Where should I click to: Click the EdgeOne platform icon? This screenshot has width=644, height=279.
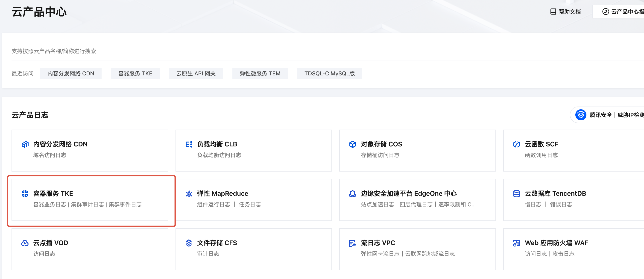point(352,194)
